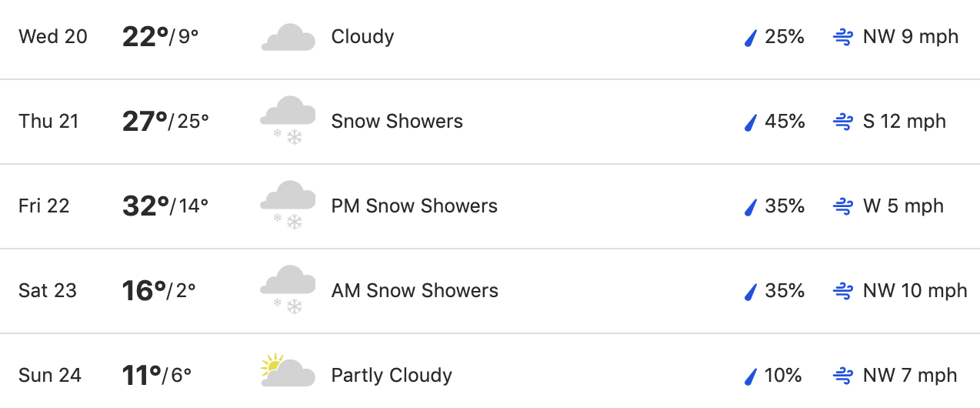
Task: Expand the Sun 24 forecast row
Action: [490, 373]
